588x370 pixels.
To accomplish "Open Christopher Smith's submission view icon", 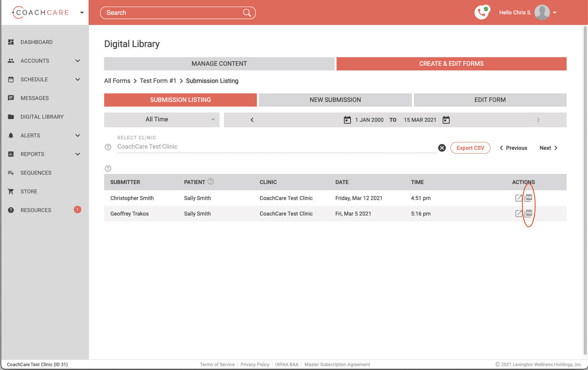I will tap(518, 198).
